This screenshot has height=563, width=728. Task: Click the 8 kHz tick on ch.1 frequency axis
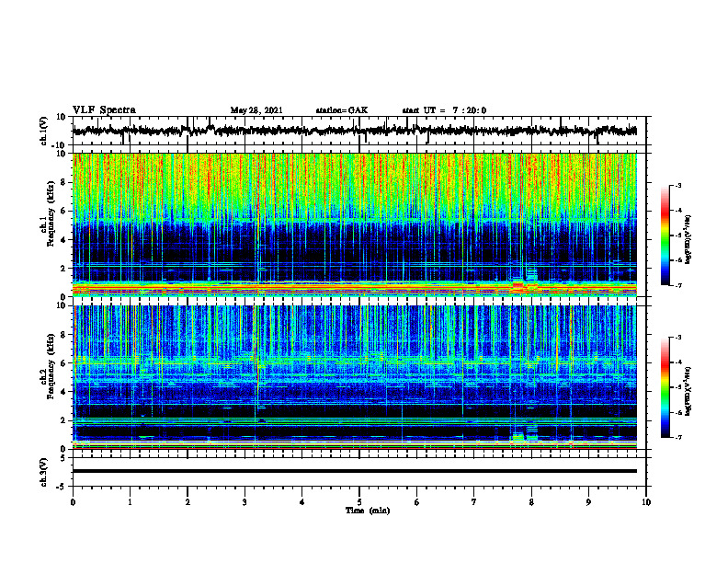[63, 182]
